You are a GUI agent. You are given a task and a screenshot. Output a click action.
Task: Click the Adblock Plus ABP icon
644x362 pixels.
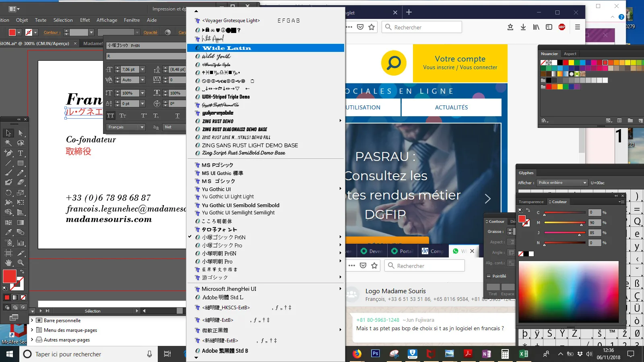click(x=562, y=27)
